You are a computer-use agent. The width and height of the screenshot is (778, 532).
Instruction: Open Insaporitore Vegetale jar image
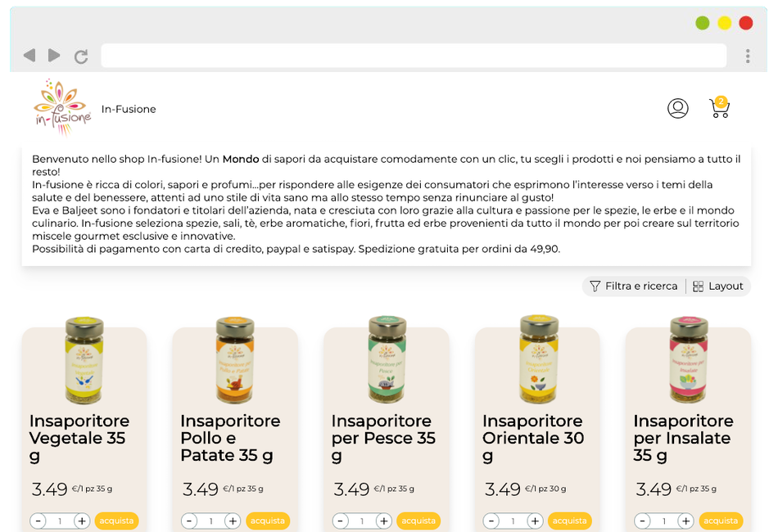point(84,359)
